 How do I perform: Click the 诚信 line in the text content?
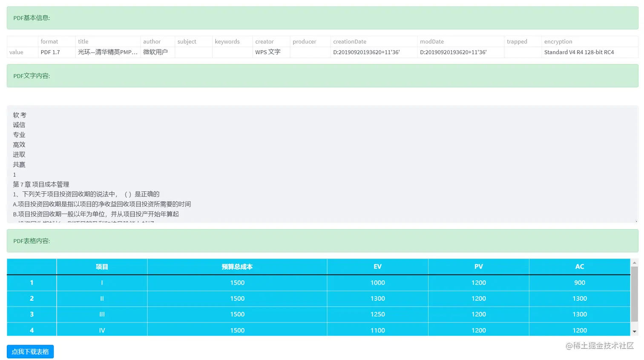(19, 125)
